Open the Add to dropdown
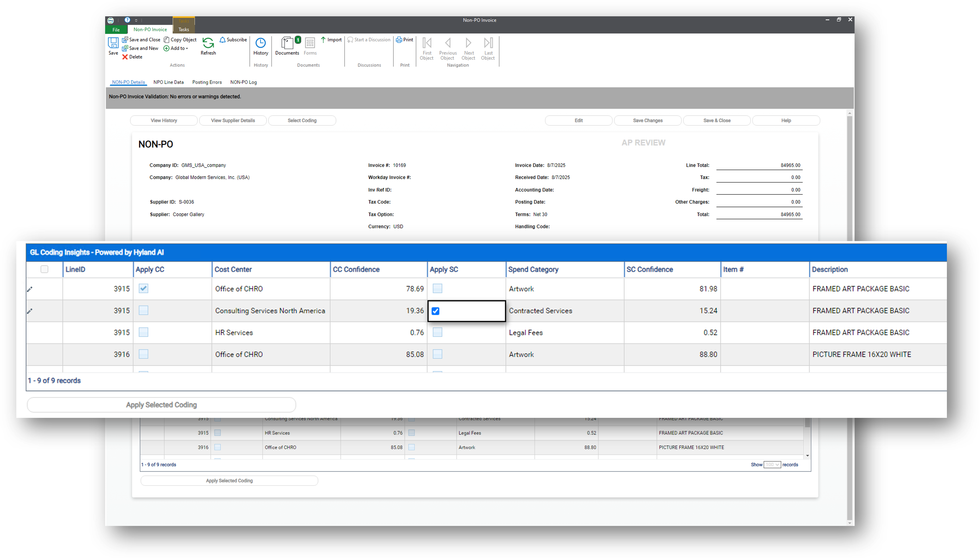Viewport: 980px width, 559px height. (176, 48)
